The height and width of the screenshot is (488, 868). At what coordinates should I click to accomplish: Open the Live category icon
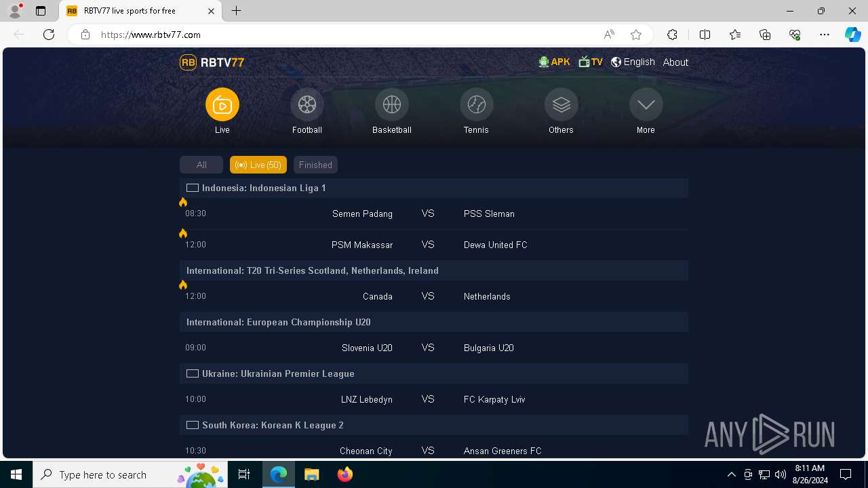point(222,104)
